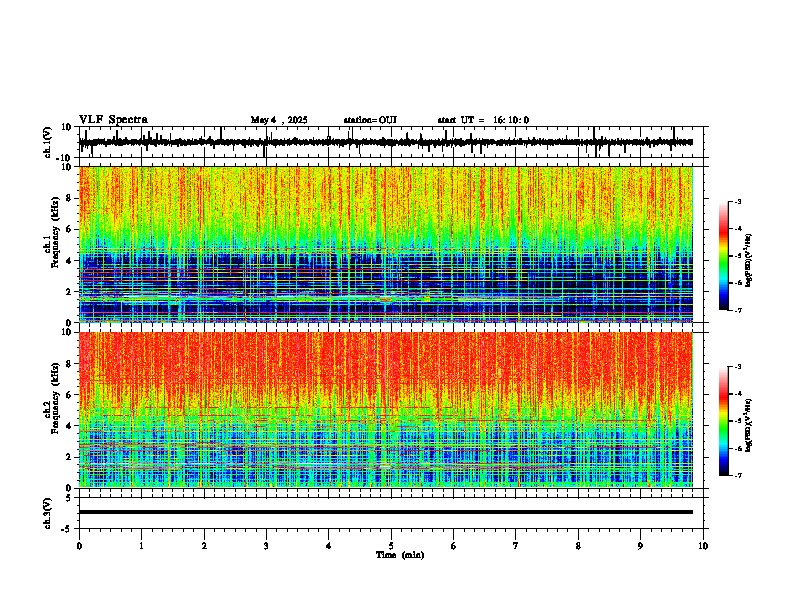Click the "-7" label on ch.2 color scale

tap(737, 475)
